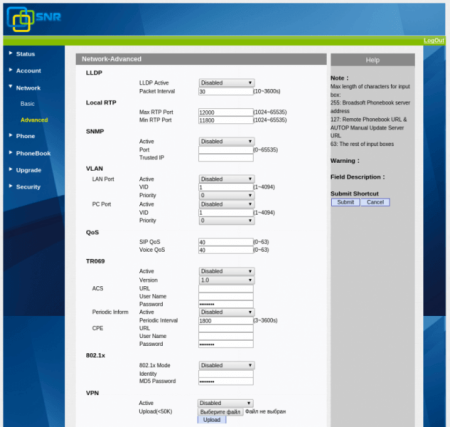This screenshot has height=427, width=450.
Task: Click the Help panel header
Action: click(x=373, y=60)
